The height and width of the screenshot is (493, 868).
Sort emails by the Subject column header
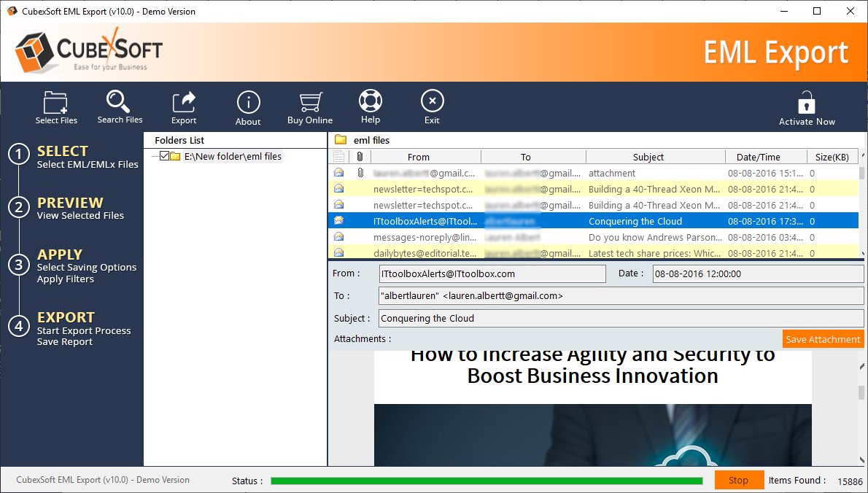tap(648, 157)
